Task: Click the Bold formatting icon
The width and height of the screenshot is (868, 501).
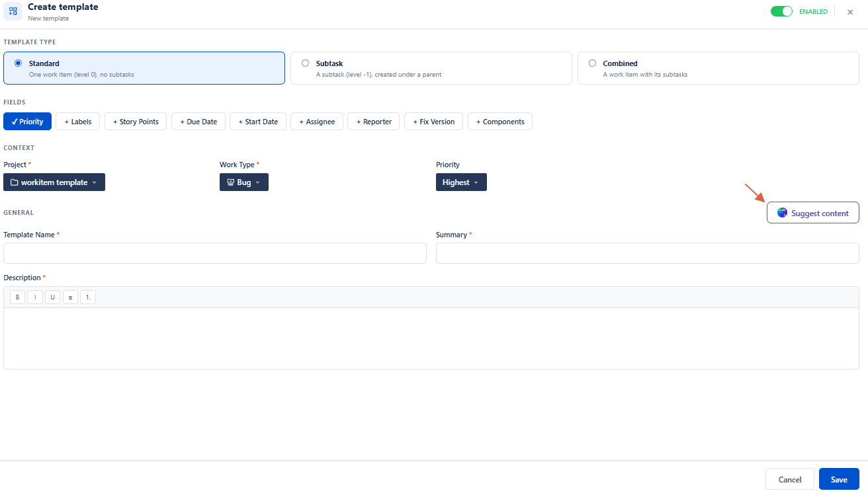Action: [x=17, y=297]
